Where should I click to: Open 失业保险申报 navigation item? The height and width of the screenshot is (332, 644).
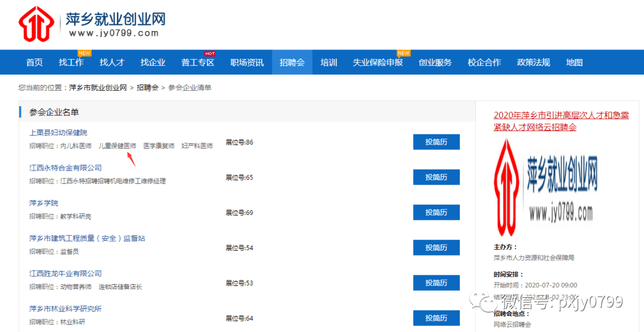(377, 63)
